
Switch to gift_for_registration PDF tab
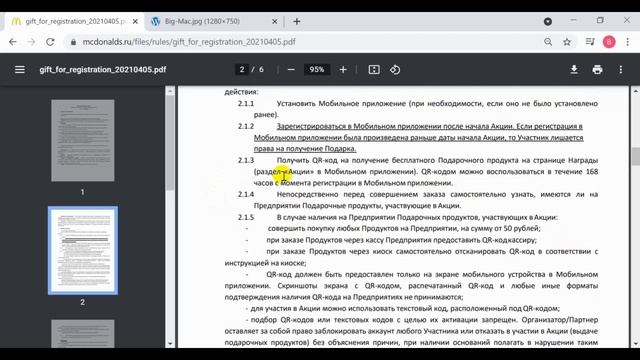tap(75, 21)
